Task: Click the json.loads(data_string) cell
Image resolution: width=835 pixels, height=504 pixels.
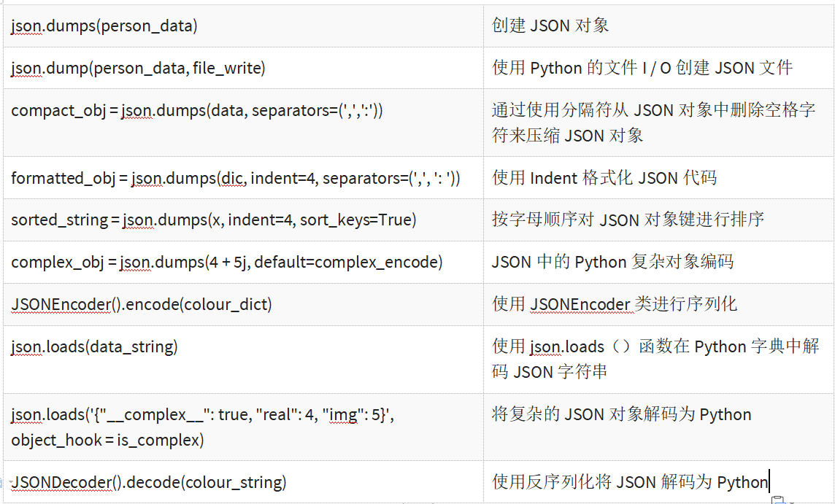Action: tap(94, 347)
